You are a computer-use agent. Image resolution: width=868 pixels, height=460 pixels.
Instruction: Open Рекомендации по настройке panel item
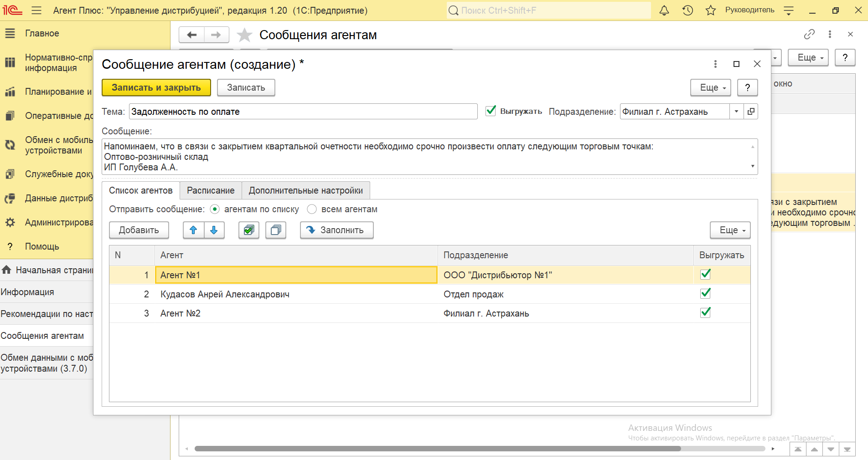click(x=46, y=314)
